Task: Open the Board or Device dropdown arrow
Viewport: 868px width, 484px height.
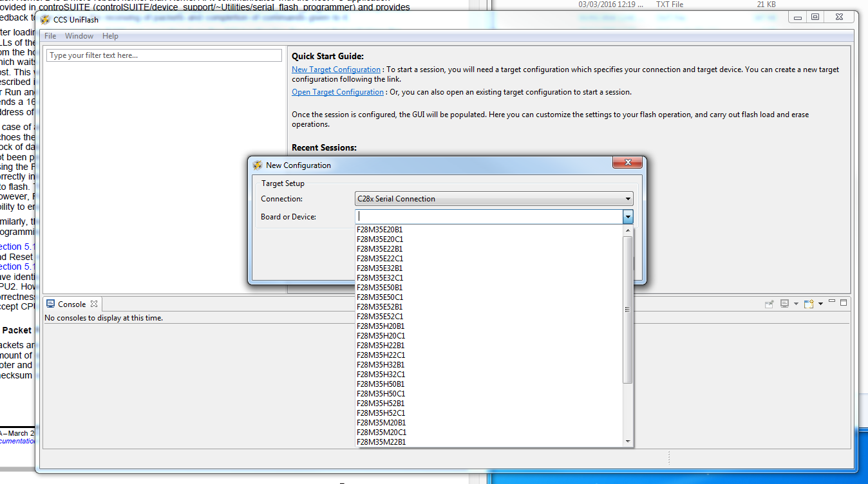Action: 627,217
